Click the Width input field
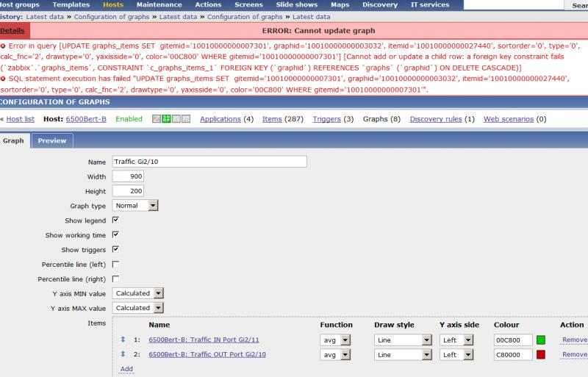Viewport: 588px width, 377px height. click(128, 176)
